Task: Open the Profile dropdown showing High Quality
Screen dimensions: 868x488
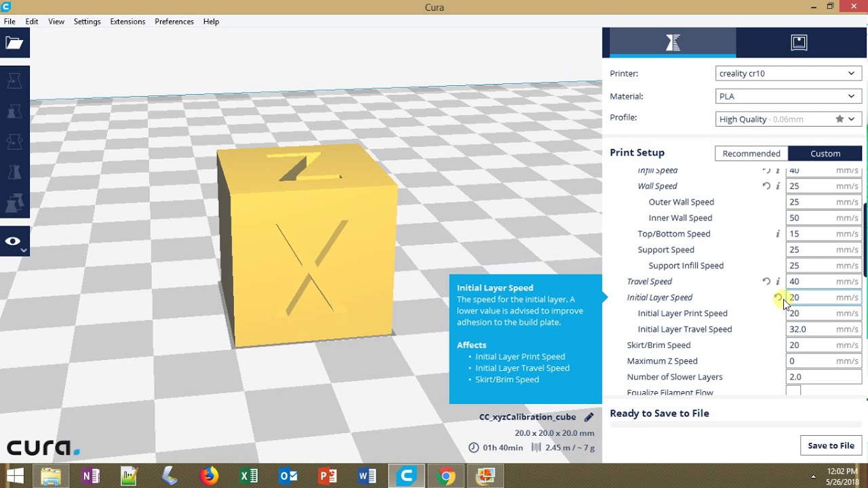Action: [789, 119]
